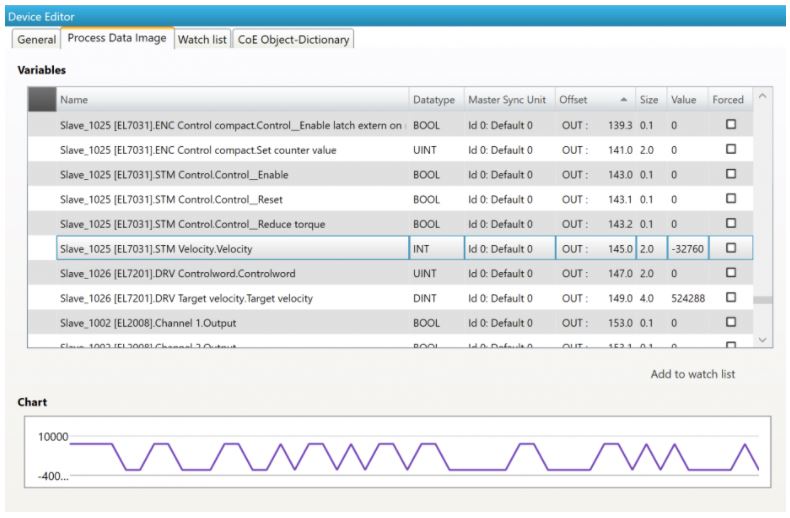Select the Process Data Image tab
This screenshot has height=518, width=790.
pos(115,39)
